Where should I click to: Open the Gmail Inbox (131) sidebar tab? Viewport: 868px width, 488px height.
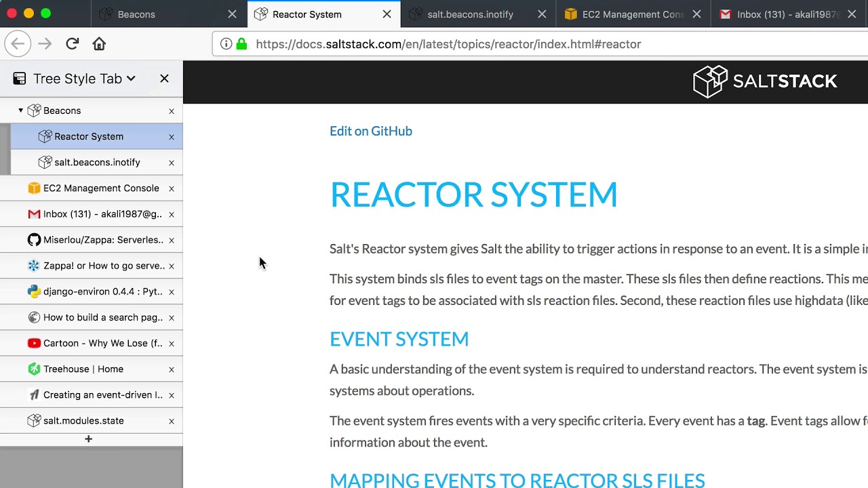92,213
